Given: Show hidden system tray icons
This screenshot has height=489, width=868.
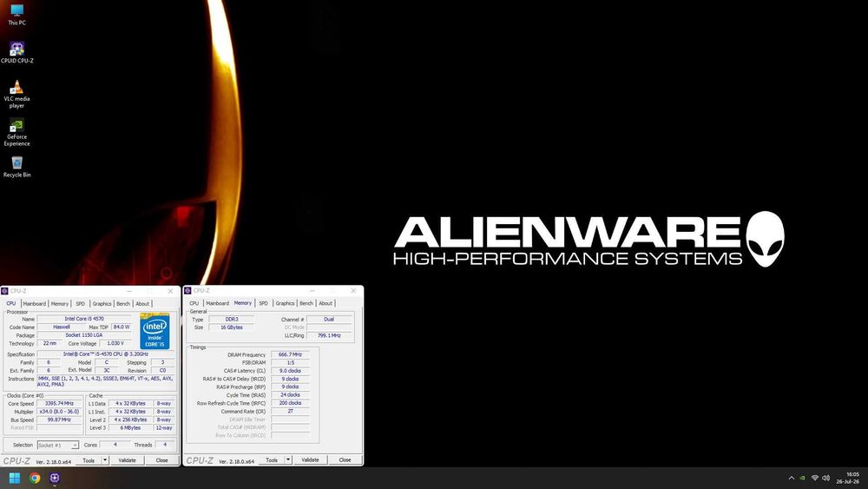Looking at the screenshot, I should coord(791,478).
